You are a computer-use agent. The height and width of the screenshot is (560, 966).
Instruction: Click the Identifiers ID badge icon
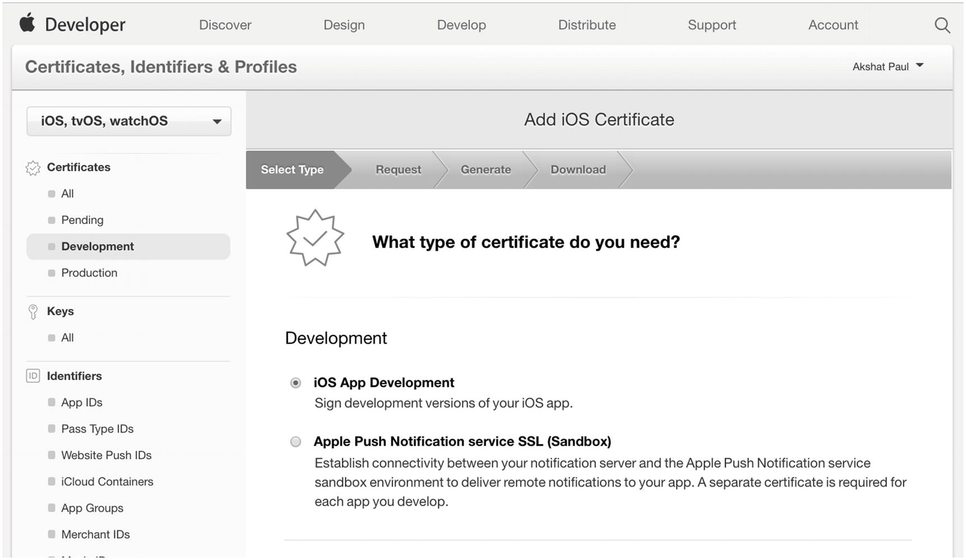click(33, 376)
